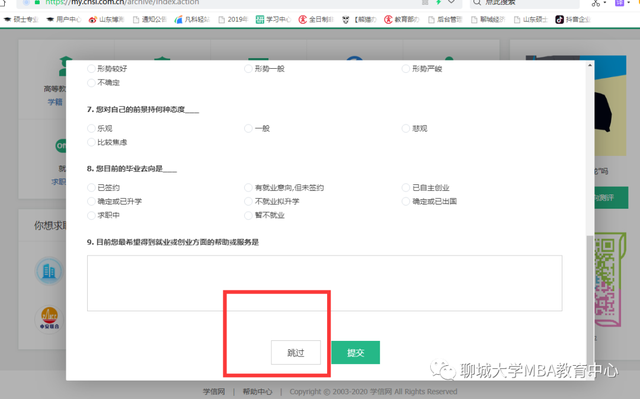The width and height of the screenshot is (640, 399).
Task: Choose 悲观 for question 7
Action: click(x=415, y=129)
